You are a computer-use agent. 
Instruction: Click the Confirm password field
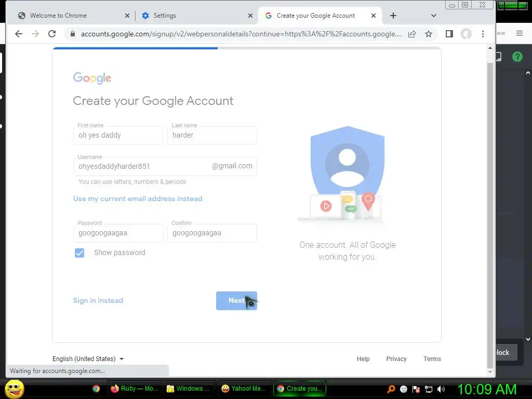coord(212,233)
